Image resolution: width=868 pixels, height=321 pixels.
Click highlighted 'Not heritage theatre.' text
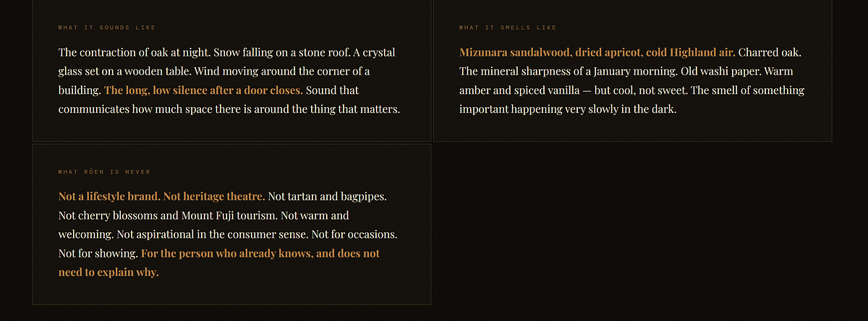[214, 197]
